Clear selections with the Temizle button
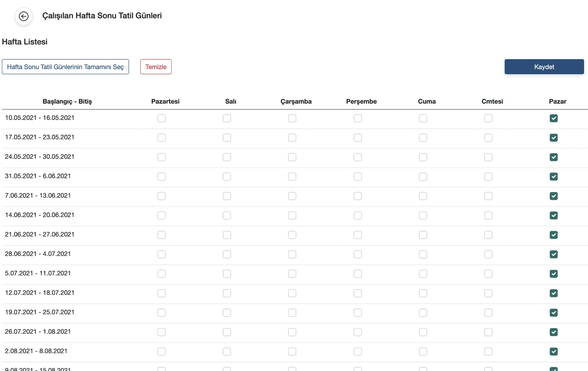Image resolution: width=588 pixels, height=371 pixels. point(156,67)
